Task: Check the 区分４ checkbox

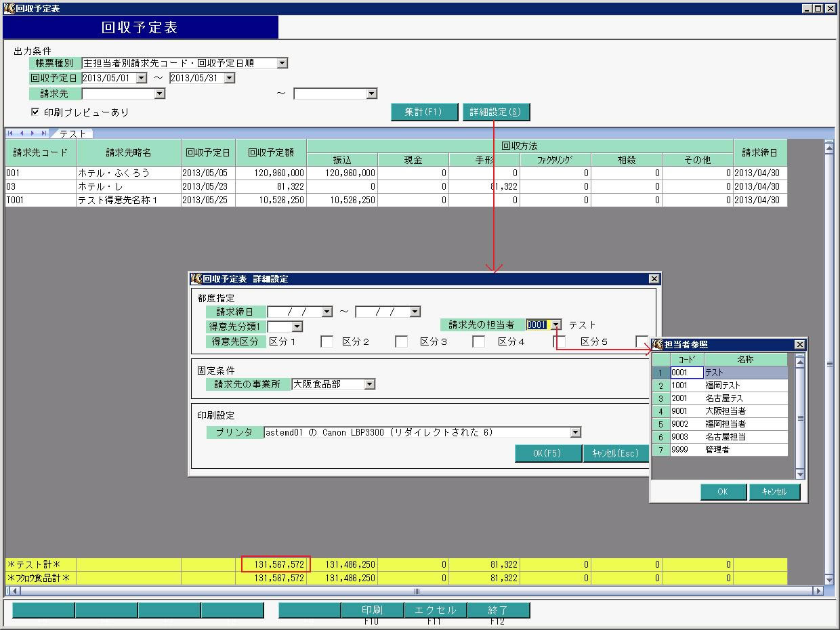Action: pyautogui.click(x=559, y=341)
